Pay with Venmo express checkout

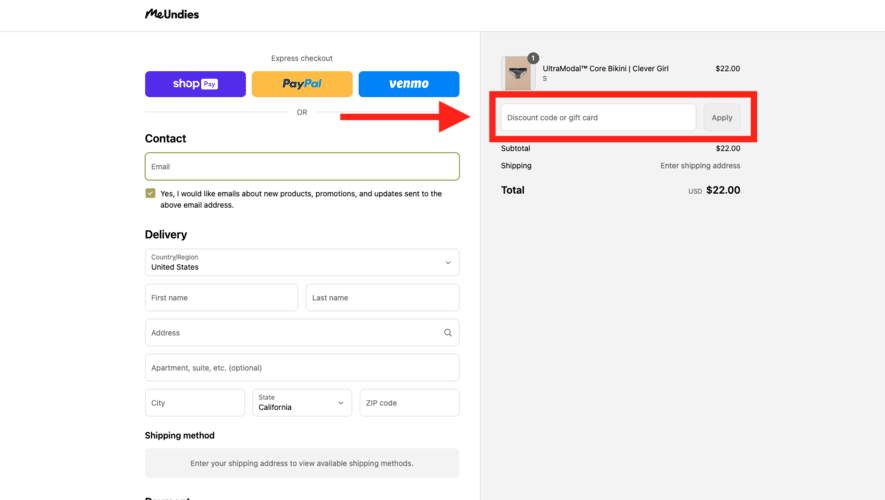point(409,84)
